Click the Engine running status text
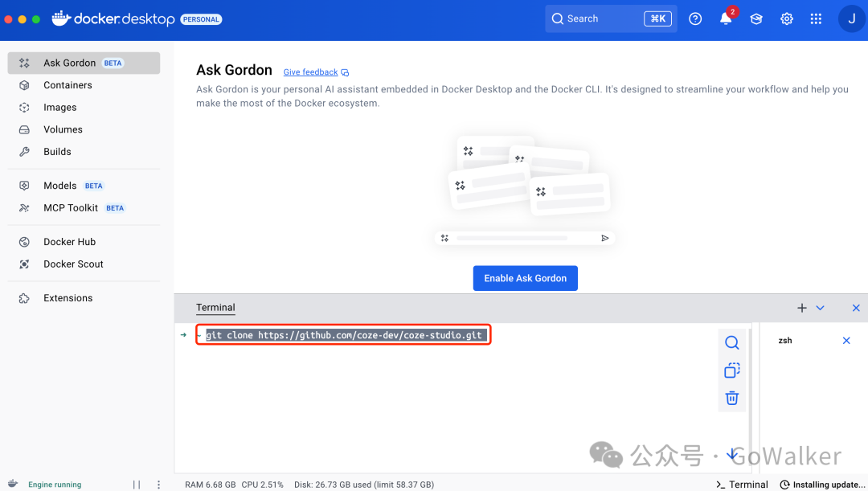This screenshot has width=868, height=491. (55, 485)
